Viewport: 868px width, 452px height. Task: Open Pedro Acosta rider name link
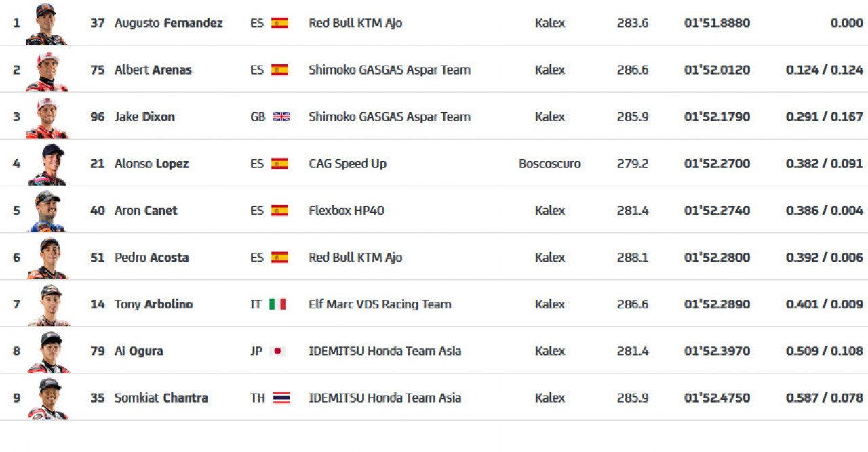pos(151,258)
